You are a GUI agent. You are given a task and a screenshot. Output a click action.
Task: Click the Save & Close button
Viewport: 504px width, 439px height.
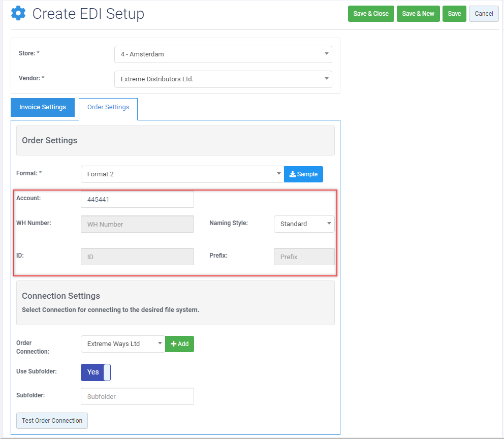[371, 14]
